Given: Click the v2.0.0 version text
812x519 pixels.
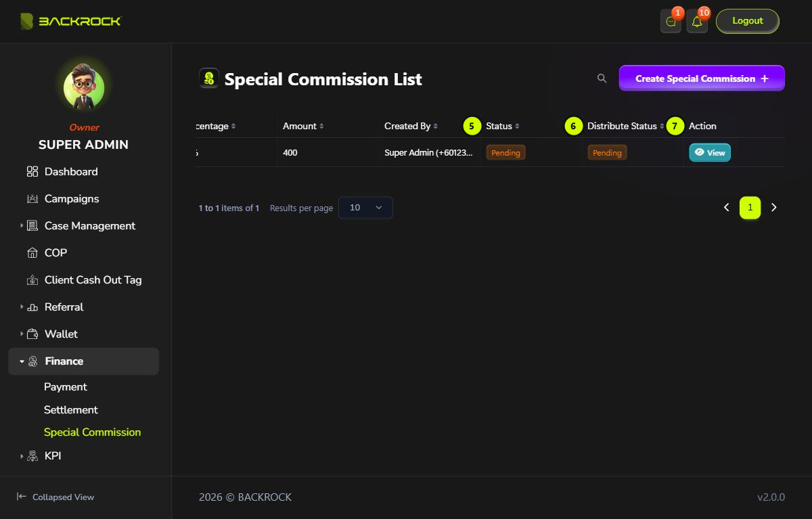Looking at the screenshot, I should (x=771, y=497).
